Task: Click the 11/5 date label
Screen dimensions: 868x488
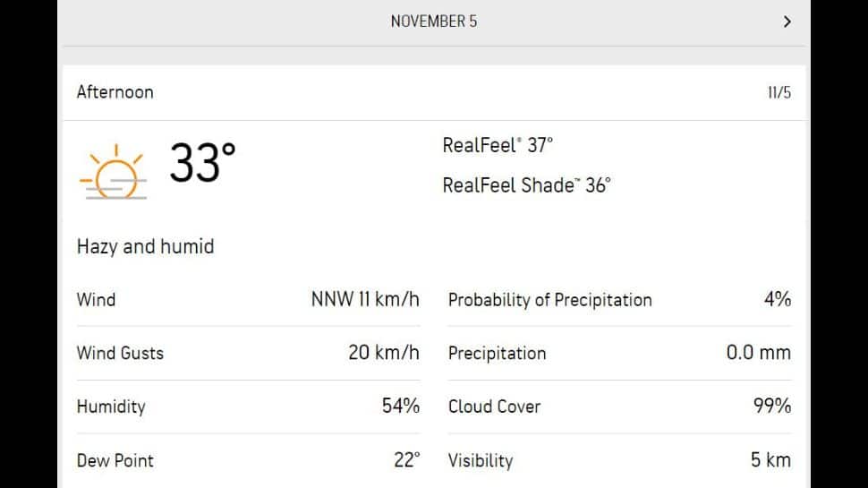Action: tap(779, 92)
